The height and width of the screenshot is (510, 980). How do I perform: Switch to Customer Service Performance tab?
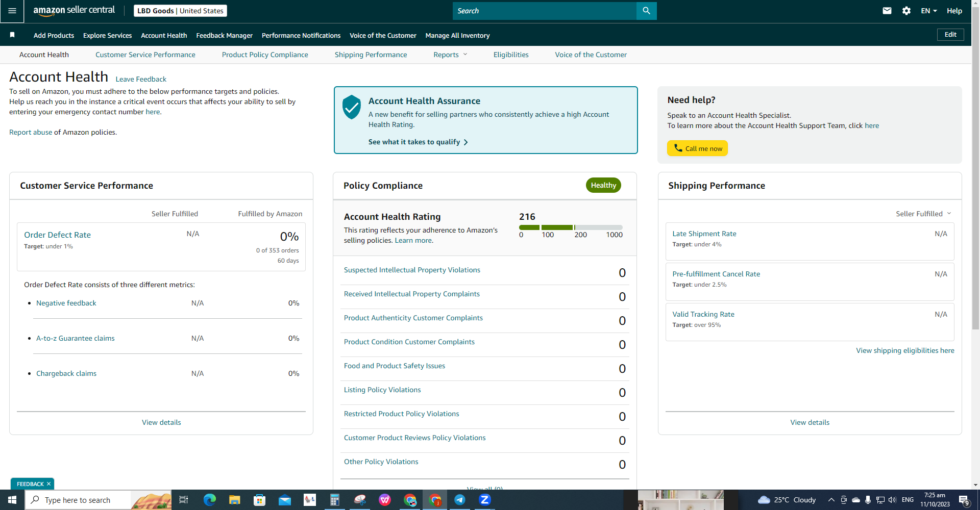(145, 55)
